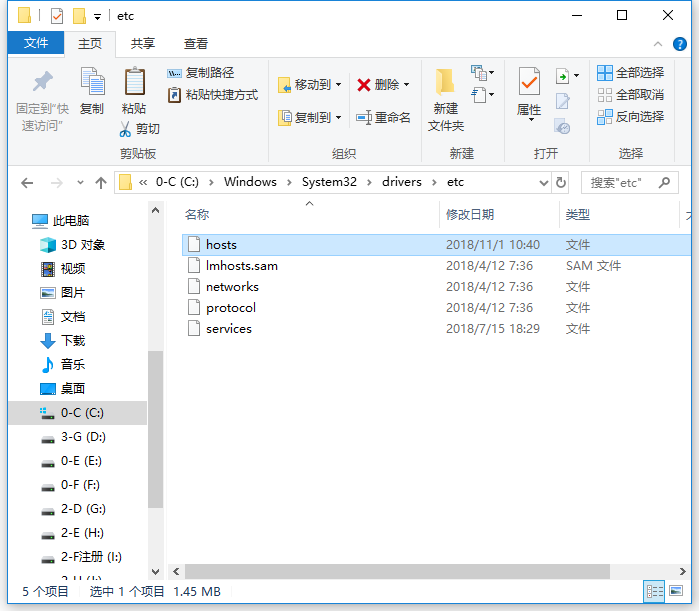This screenshot has height=611, width=699.
Task: Select drive 2-D (G:) in navigation pane
Action: (73, 509)
